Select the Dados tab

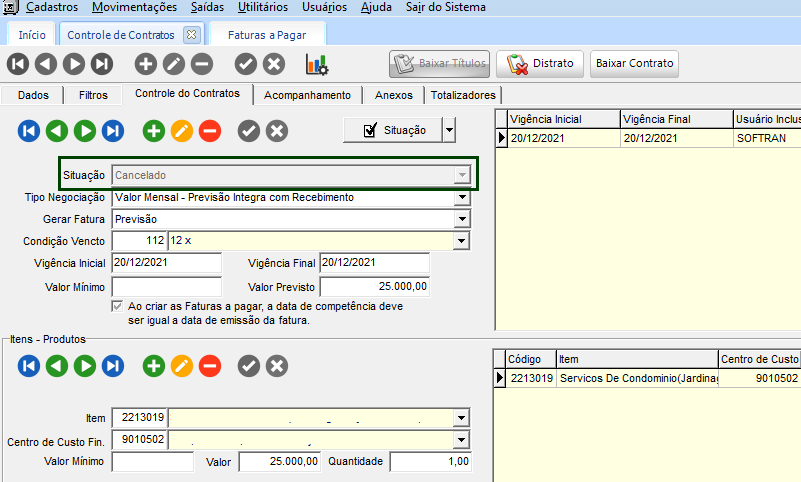tap(33, 95)
